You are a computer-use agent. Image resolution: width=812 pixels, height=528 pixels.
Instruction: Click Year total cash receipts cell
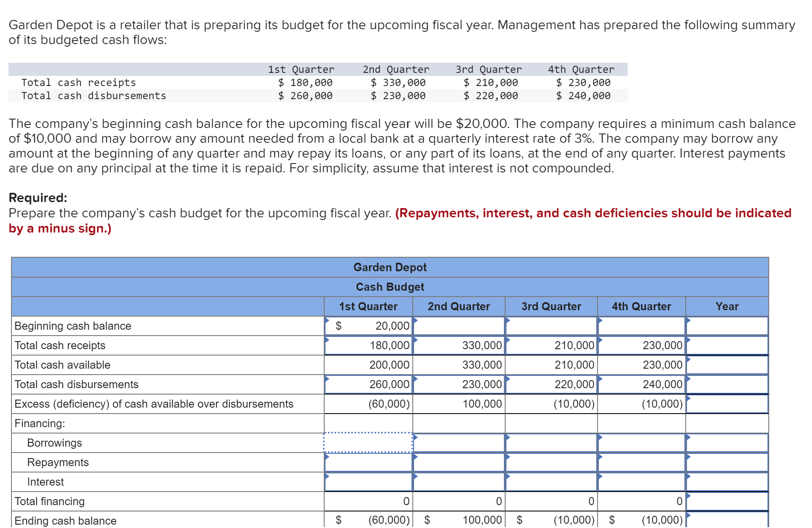(727, 345)
